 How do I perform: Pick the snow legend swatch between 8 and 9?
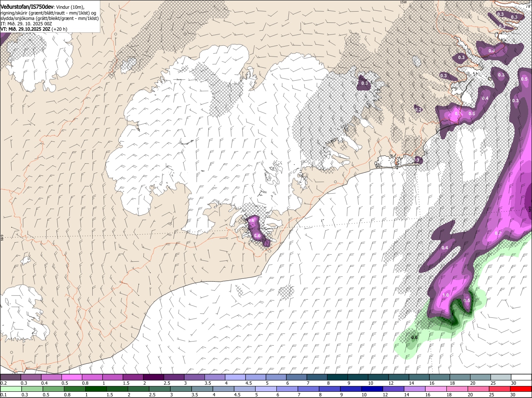point(337,377)
